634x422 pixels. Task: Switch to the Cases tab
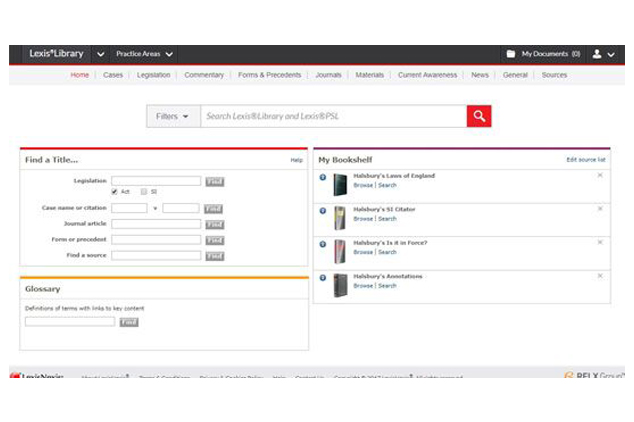point(113,75)
